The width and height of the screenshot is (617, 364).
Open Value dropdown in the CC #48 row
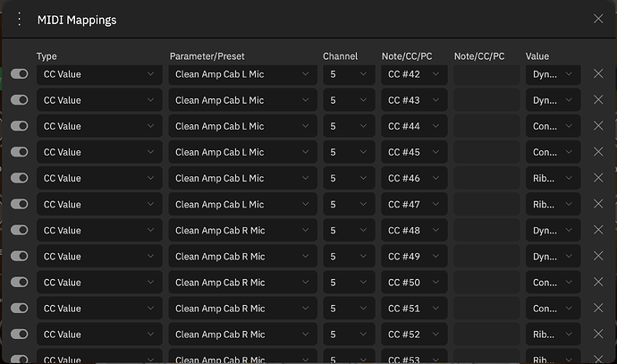click(553, 230)
